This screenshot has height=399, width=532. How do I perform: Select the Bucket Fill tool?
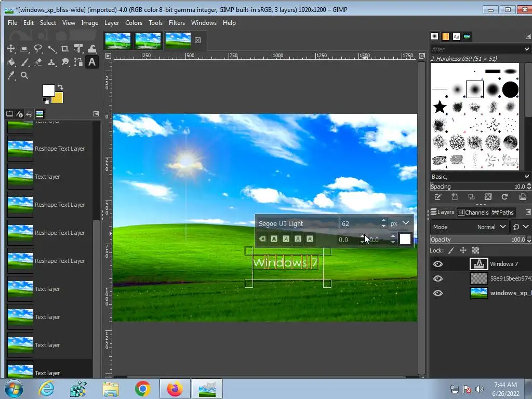11,62
